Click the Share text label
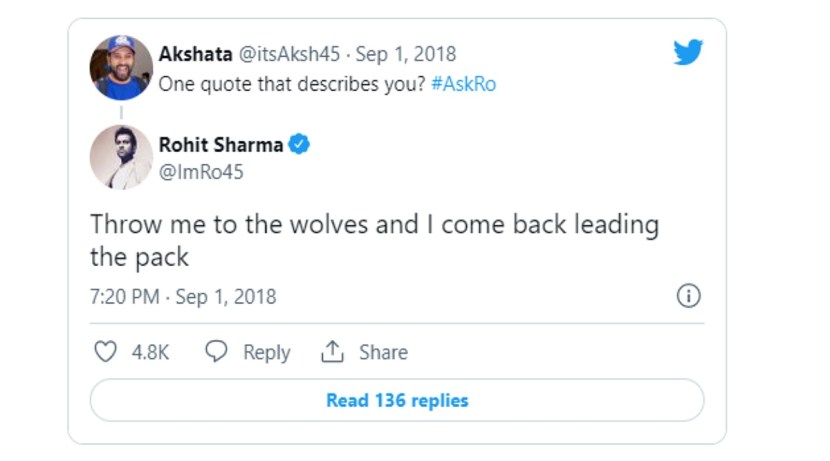 pos(383,352)
